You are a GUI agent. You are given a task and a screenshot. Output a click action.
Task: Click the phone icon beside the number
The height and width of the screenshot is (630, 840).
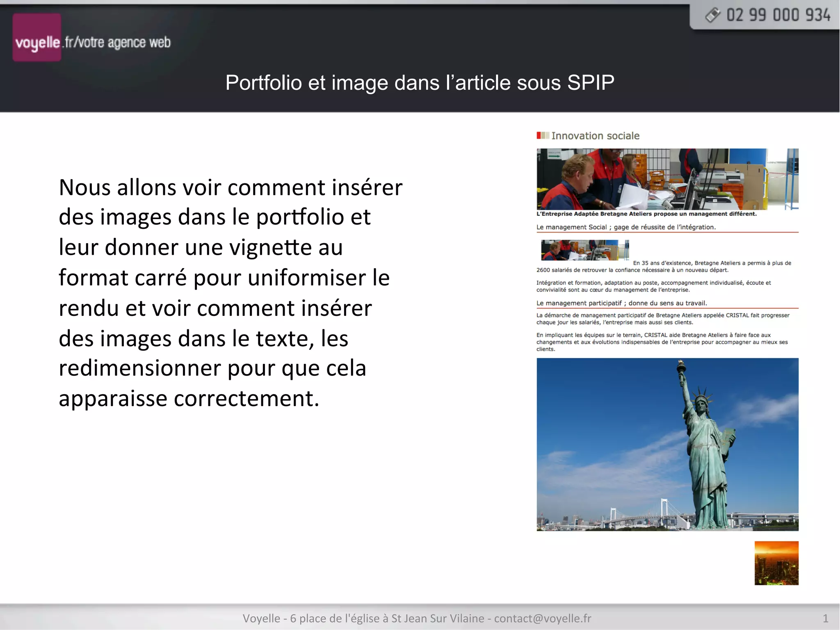tap(712, 15)
